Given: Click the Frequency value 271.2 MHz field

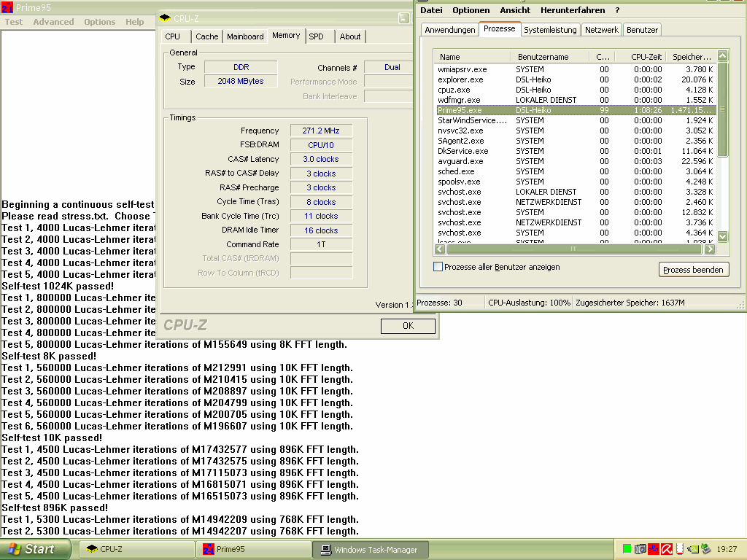Looking at the screenshot, I should pyautogui.click(x=321, y=131).
